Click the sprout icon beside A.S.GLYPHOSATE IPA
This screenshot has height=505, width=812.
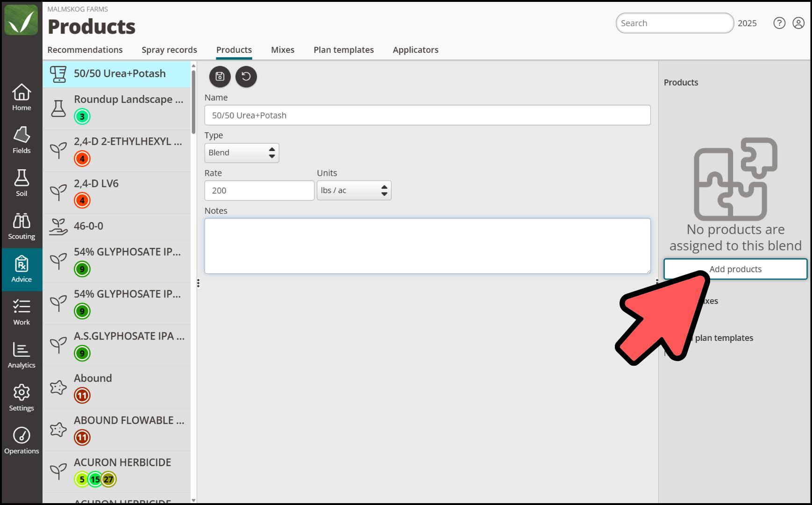58,345
